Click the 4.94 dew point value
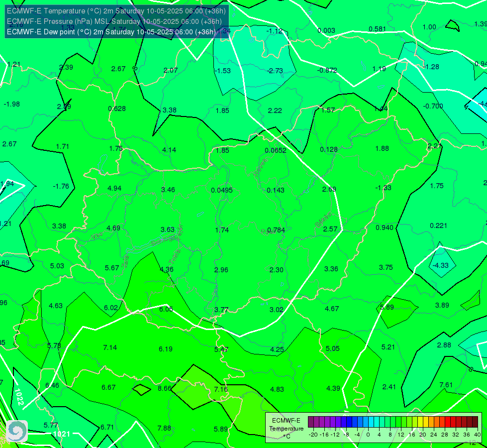This screenshot has height=448, width=487. 114,188
